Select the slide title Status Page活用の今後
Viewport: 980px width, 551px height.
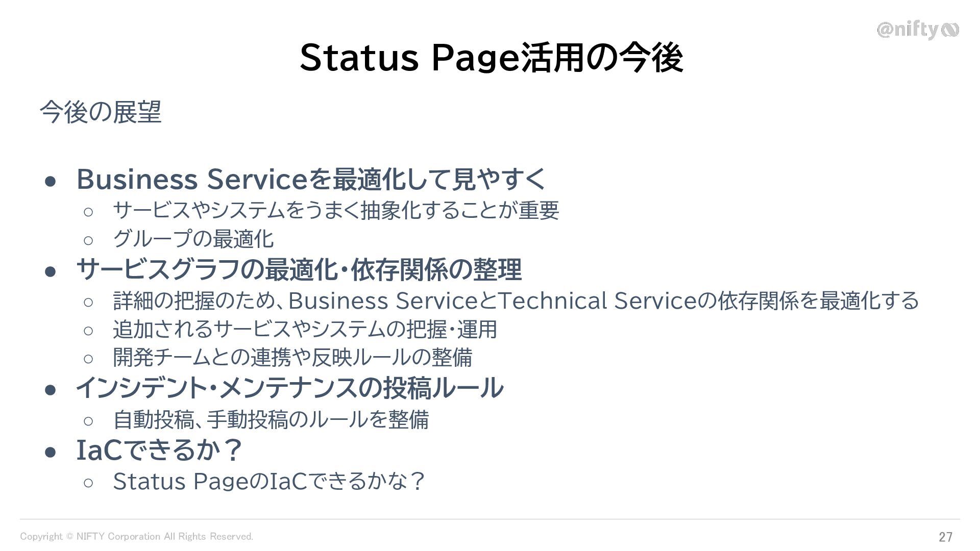491,58
